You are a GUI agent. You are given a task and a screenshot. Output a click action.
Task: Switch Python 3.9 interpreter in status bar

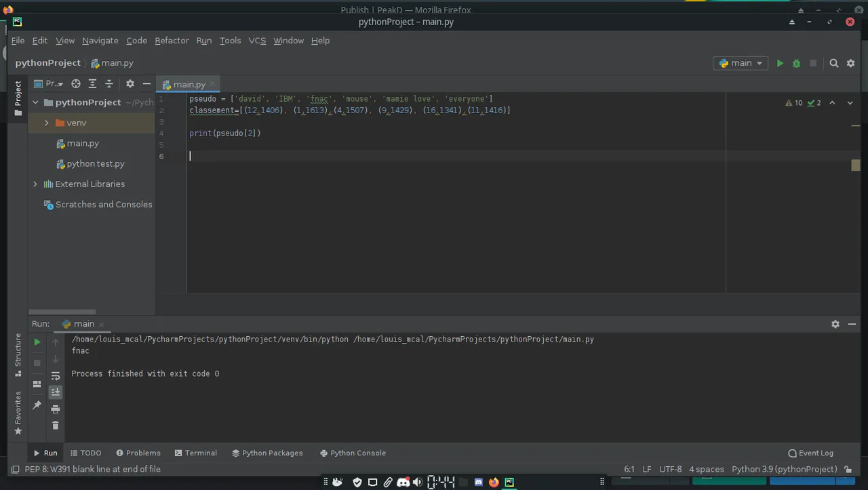tap(785, 469)
